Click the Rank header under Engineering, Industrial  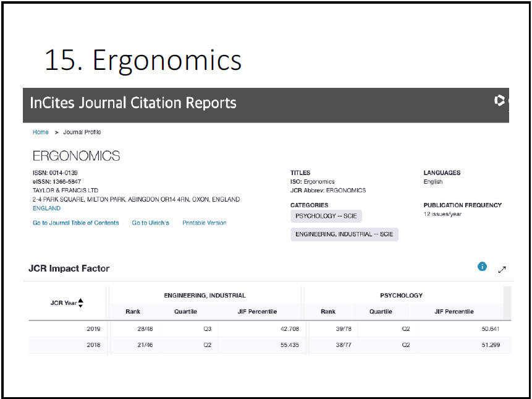click(x=133, y=312)
